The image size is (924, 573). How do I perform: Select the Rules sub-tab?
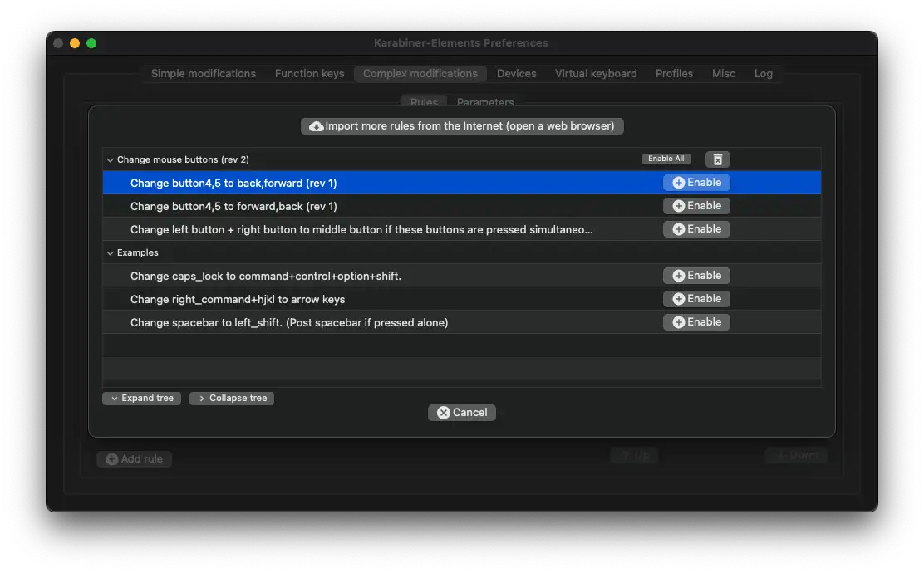click(424, 102)
